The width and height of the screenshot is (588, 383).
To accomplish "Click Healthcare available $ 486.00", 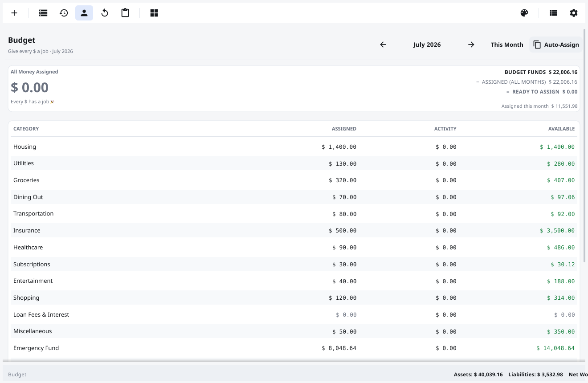I will click(x=561, y=248).
